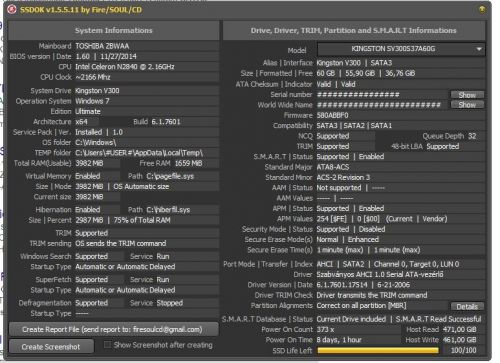This screenshot has width=500, height=363.
Task: Click the yellow round icon in the title bar corner
Action: point(482,9)
